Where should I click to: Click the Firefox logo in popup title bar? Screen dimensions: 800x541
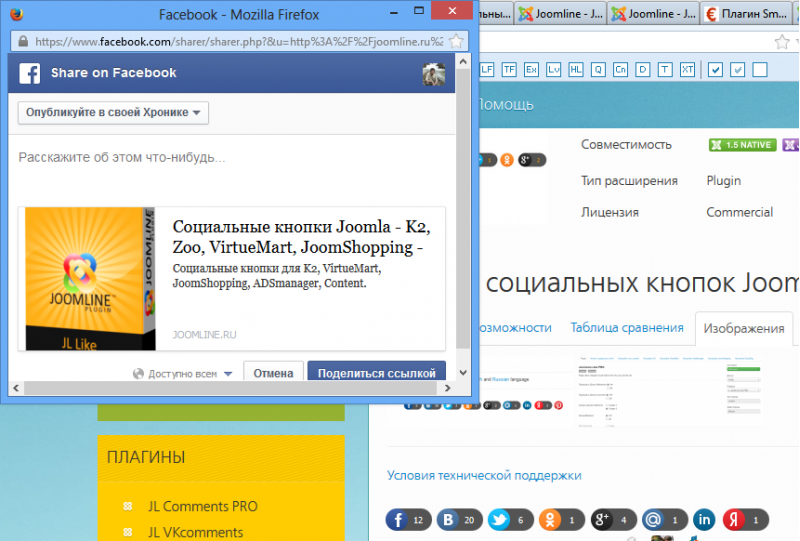tap(17, 14)
